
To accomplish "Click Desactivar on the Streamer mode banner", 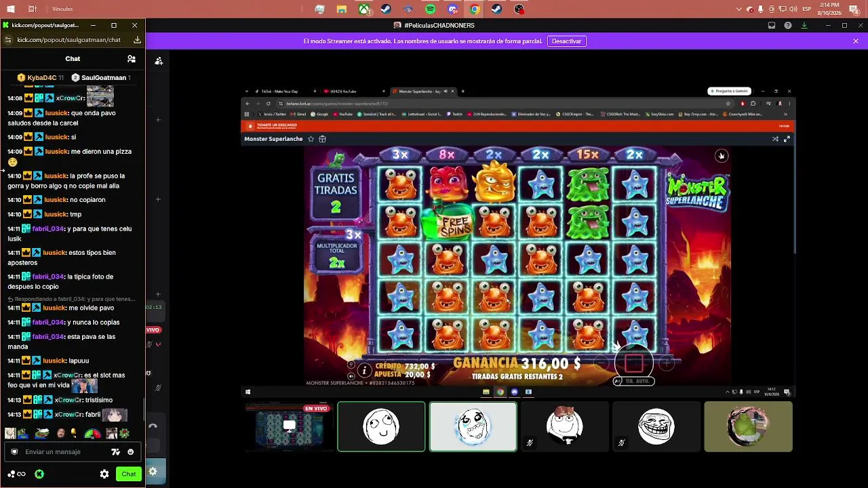I will coord(566,41).
